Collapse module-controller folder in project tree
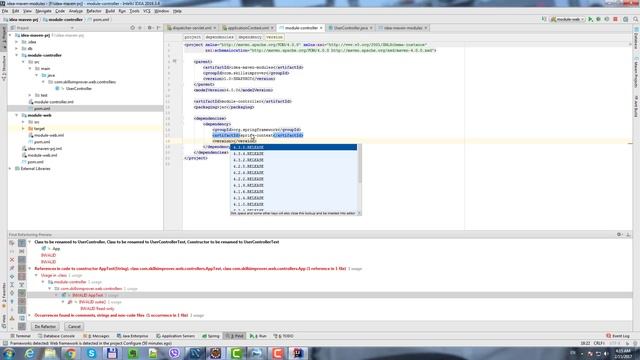The height and width of the screenshot is (360, 640). tap(17, 55)
